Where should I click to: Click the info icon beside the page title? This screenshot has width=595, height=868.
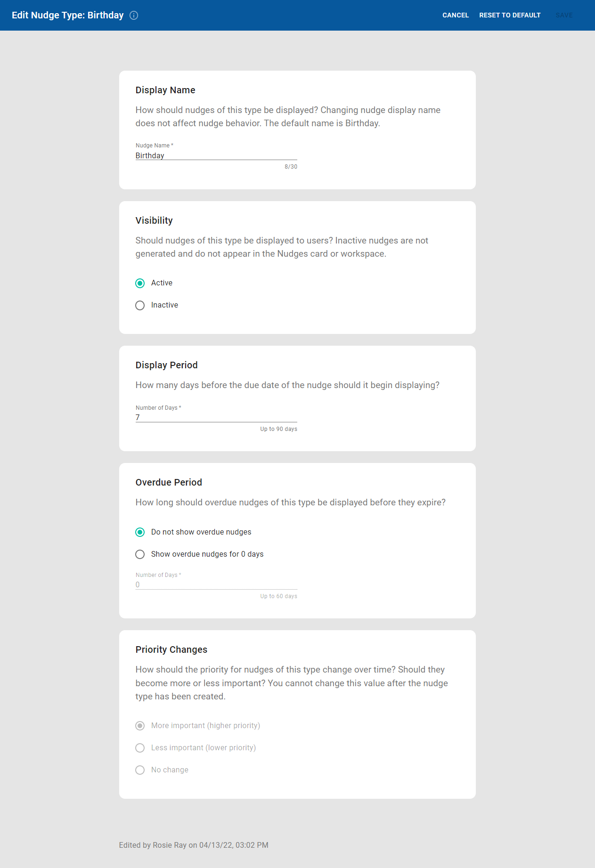pos(134,16)
